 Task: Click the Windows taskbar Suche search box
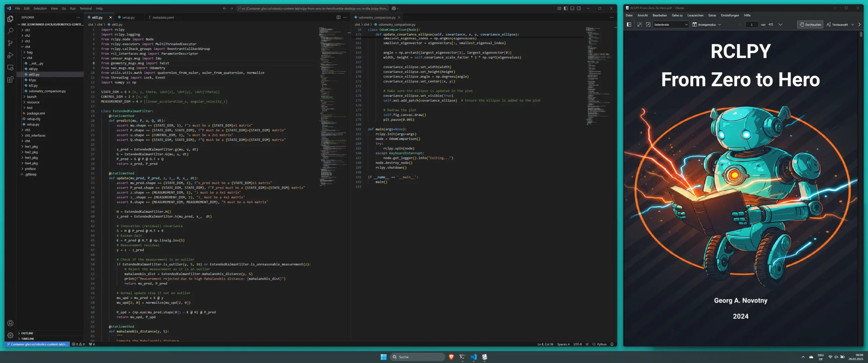point(418,357)
